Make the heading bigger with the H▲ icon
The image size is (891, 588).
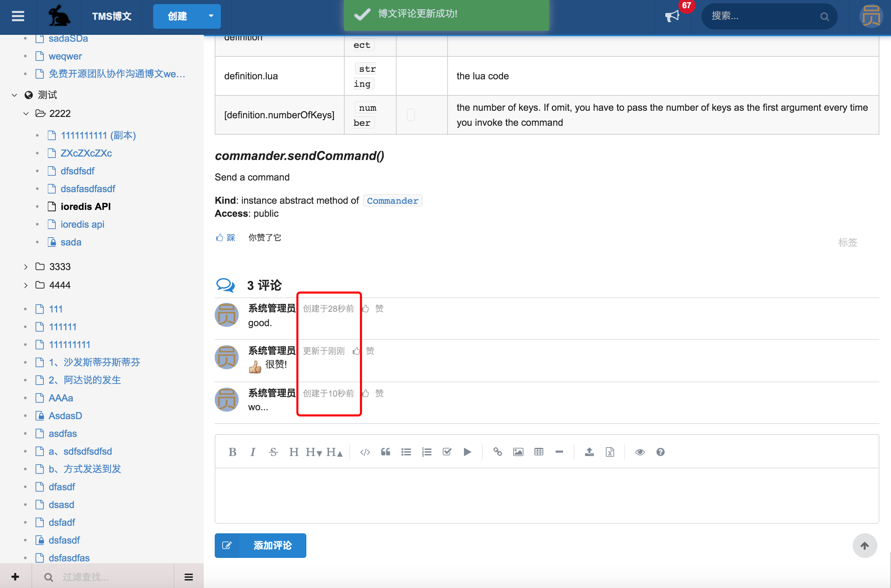click(x=334, y=452)
